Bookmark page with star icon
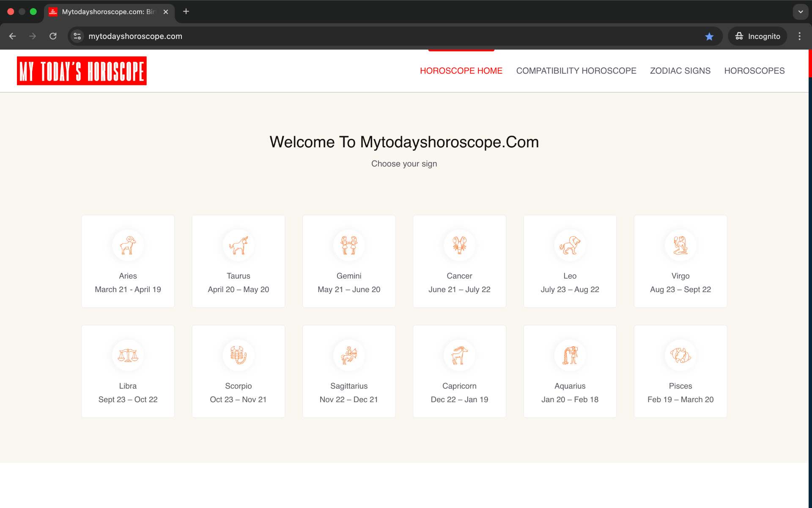 point(709,36)
